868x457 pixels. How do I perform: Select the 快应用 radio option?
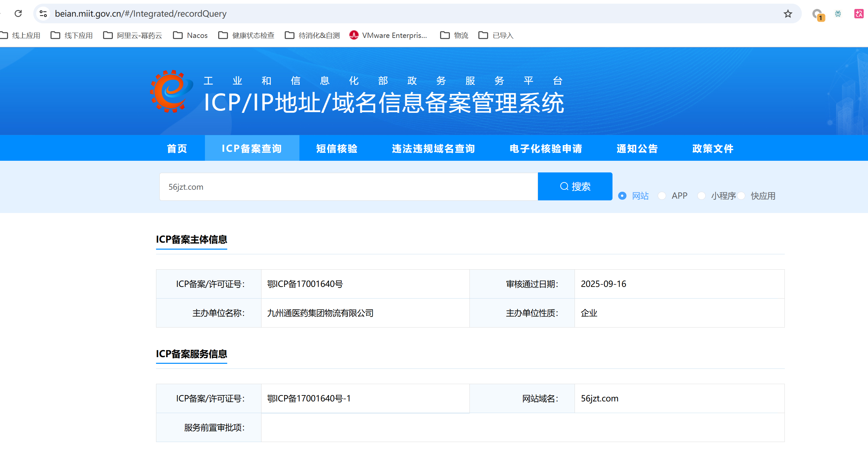(741, 196)
